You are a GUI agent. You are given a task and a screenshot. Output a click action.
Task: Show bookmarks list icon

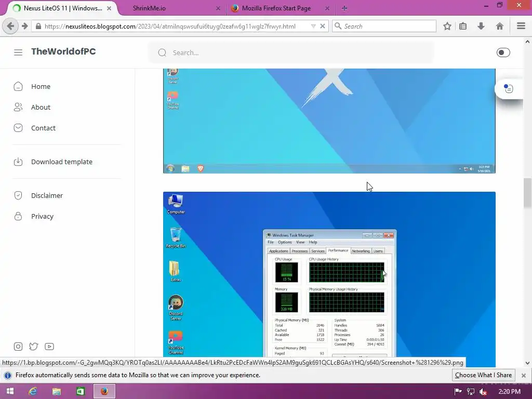[463, 26]
